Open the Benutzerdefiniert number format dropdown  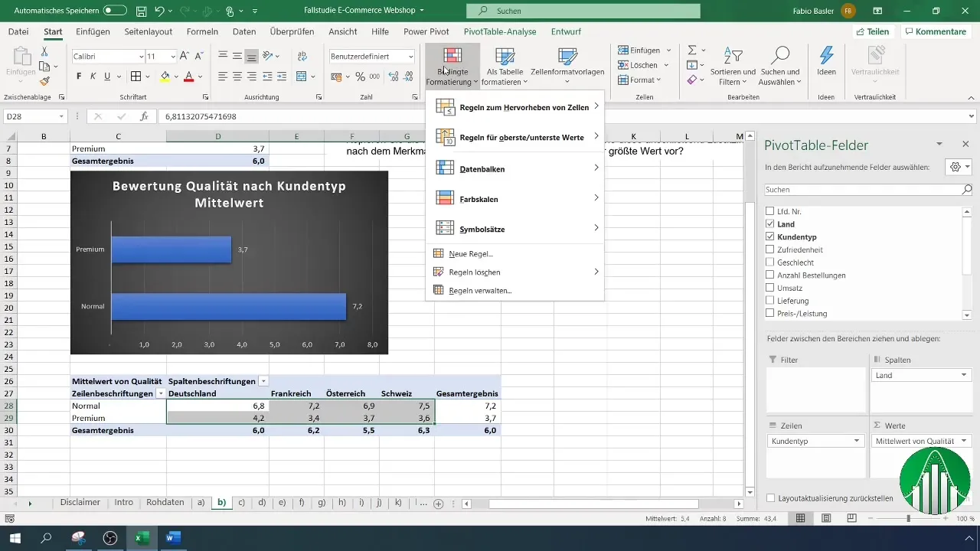pyautogui.click(x=411, y=57)
